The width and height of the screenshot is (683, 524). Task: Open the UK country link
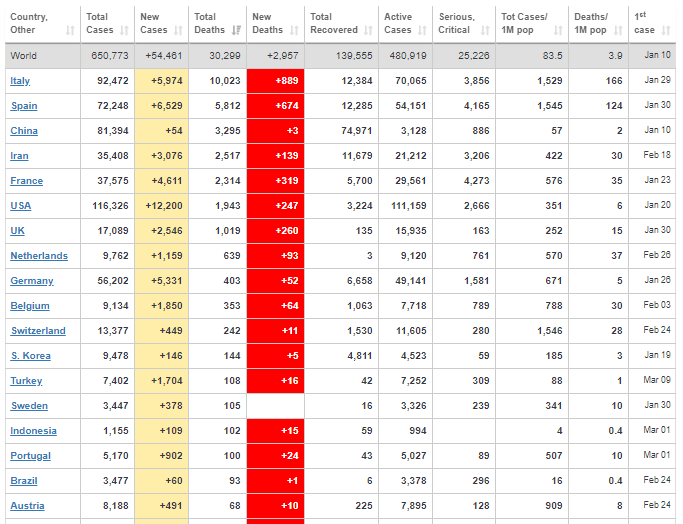17,231
